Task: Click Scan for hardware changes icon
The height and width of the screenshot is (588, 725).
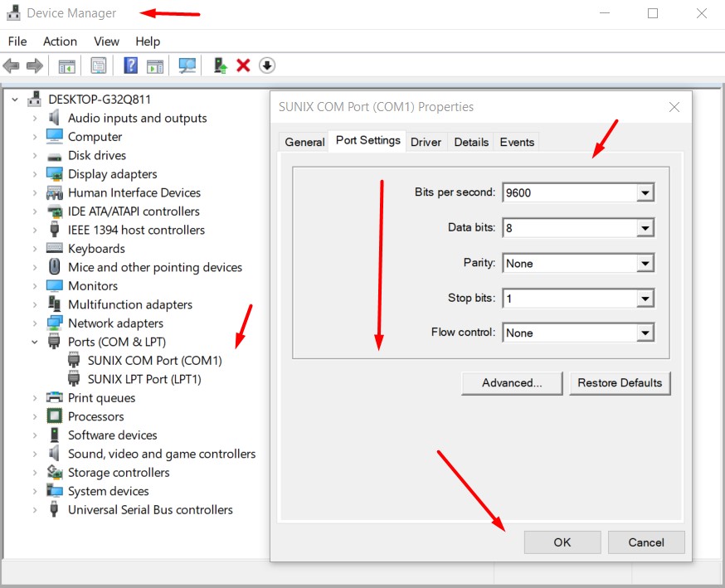Action: point(187,66)
